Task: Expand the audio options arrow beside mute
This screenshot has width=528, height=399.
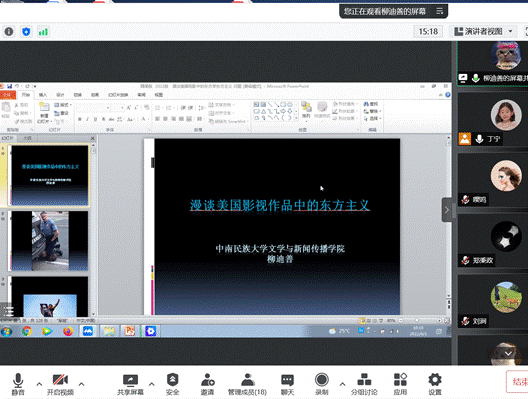Action: pos(39,384)
